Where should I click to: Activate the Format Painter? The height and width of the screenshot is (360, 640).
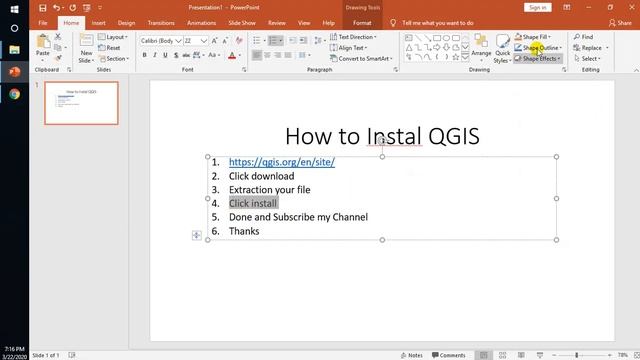coord(58,58)
